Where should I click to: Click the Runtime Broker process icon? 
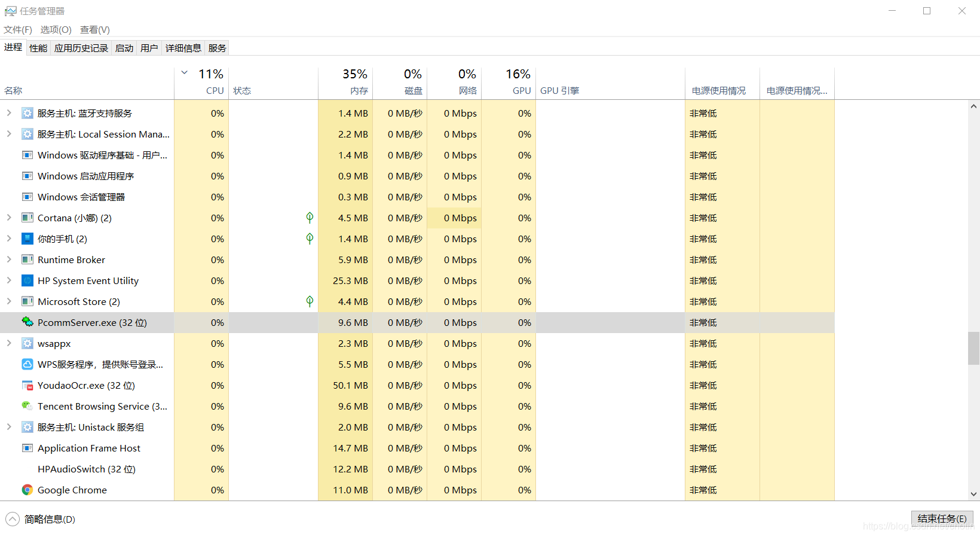(x=27, y=260)
